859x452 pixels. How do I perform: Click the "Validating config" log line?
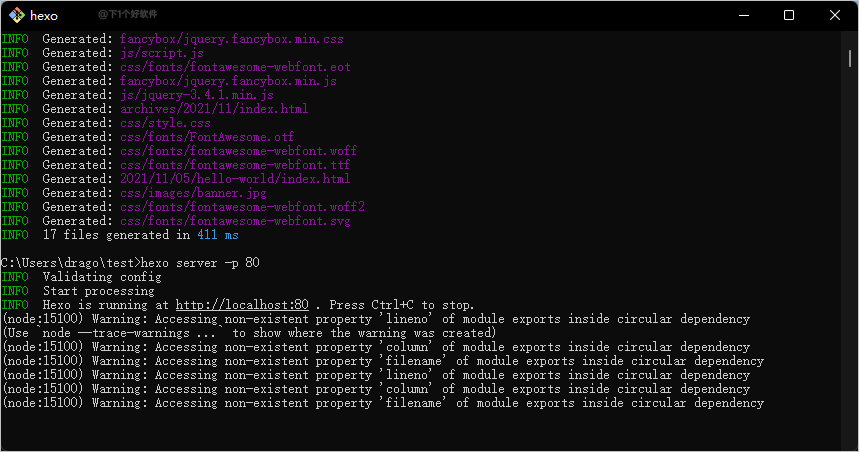click(101, 277)
